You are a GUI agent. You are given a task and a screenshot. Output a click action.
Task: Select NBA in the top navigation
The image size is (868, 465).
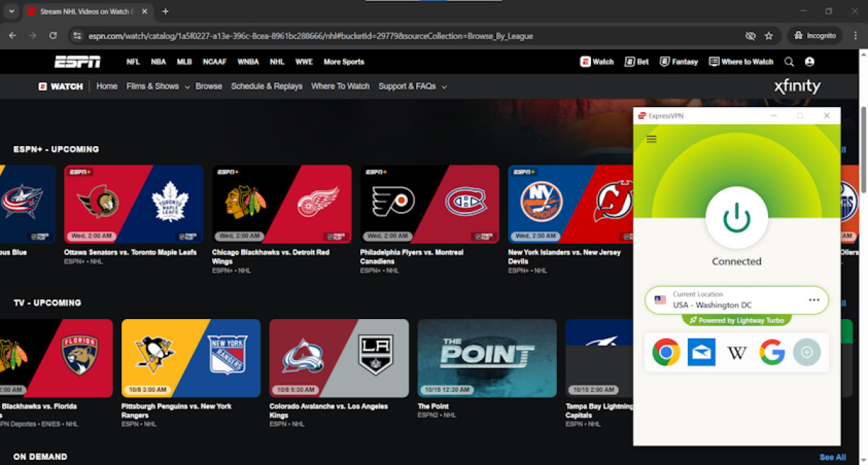click(x=158, y=62)
